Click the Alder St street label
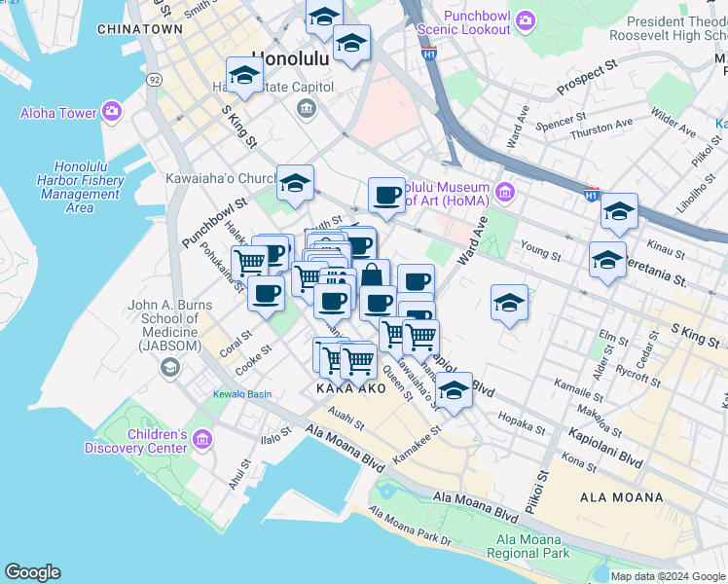 pyautogui.click(x=603, y=362)
